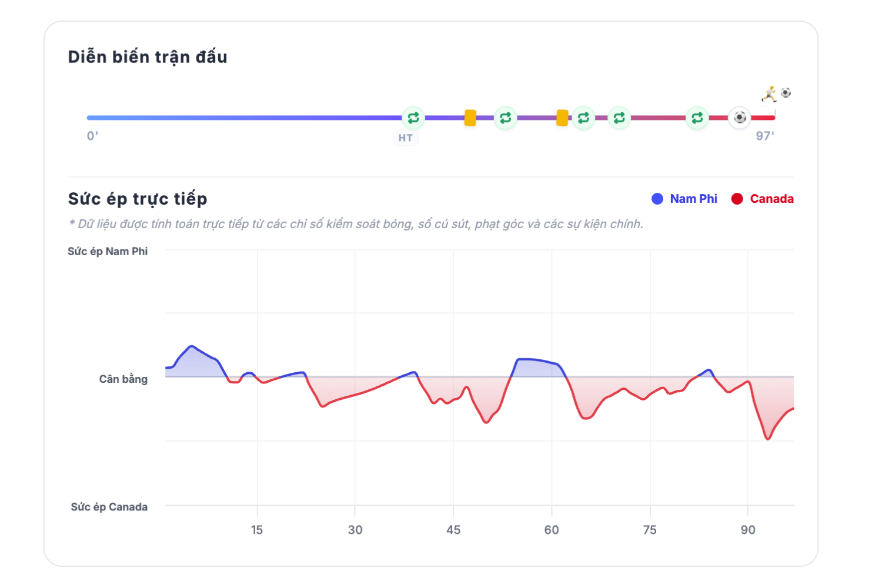Toggle the Canada red legend dot
Screen dimensions: 882x588
[x=737, y=199]
